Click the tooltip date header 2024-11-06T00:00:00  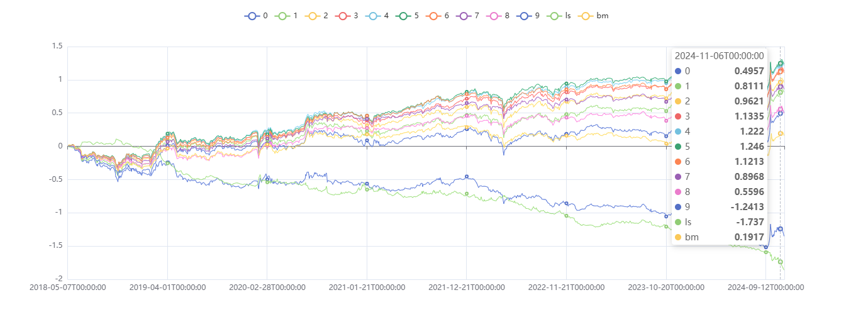pos(719,56)
